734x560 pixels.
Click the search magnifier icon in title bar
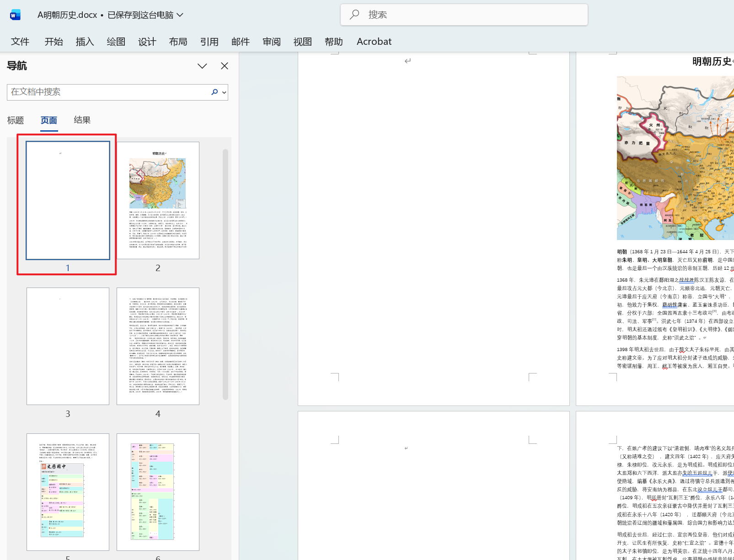354,14
